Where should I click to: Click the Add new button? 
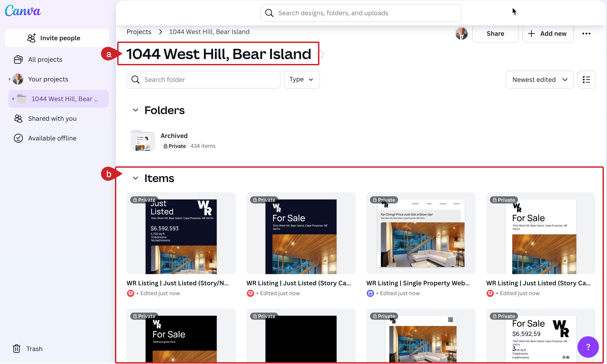point(548,34)
